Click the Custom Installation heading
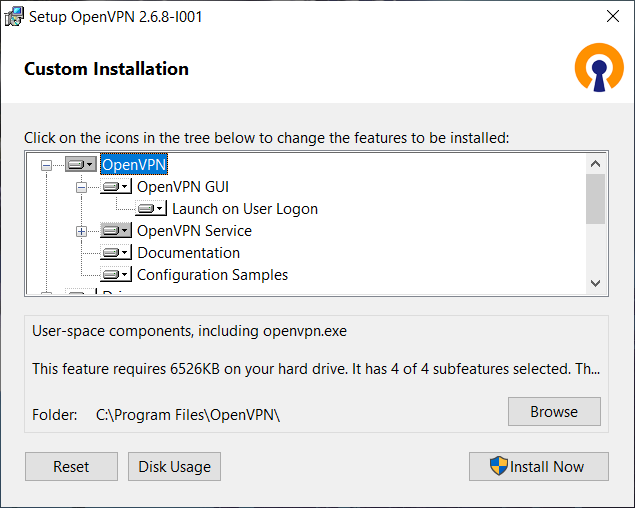This screenshot has width=635, height=508. [107, 68]
